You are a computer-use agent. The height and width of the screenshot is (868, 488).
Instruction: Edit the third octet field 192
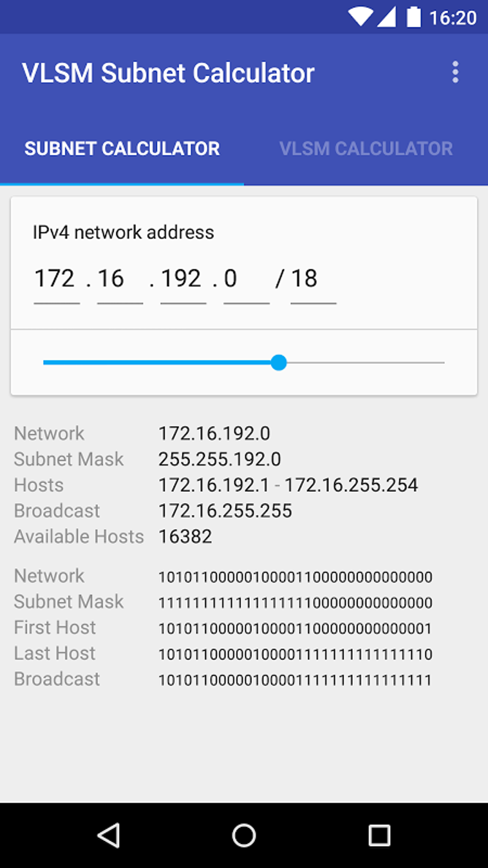click(183, 279)
